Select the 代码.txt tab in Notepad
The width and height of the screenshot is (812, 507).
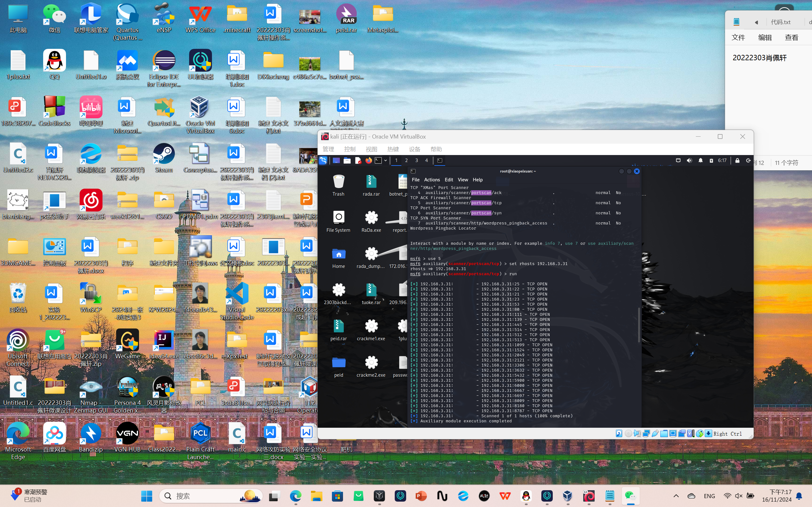[x=781, y=22]
